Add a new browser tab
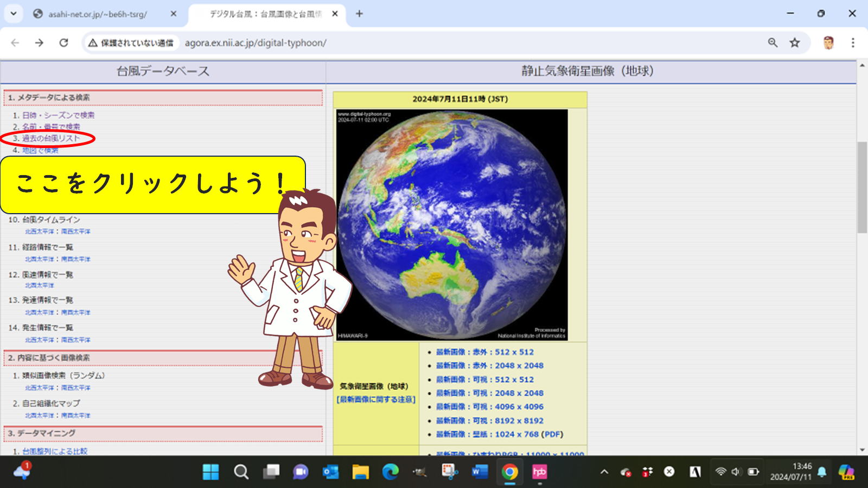Viewport: 868px width, 488px height. tap(359, 14)
